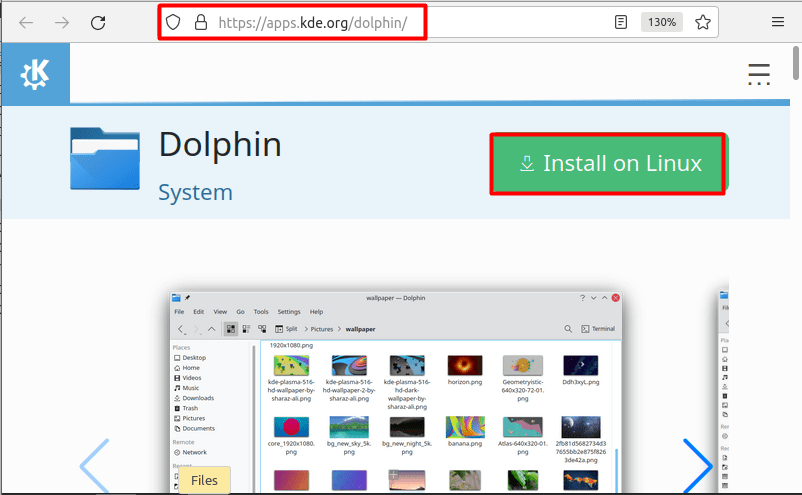Go back to the previous browser page
The height and width of the screenshot is (495, 802).
pyautogui.click(x=26, y=22)
